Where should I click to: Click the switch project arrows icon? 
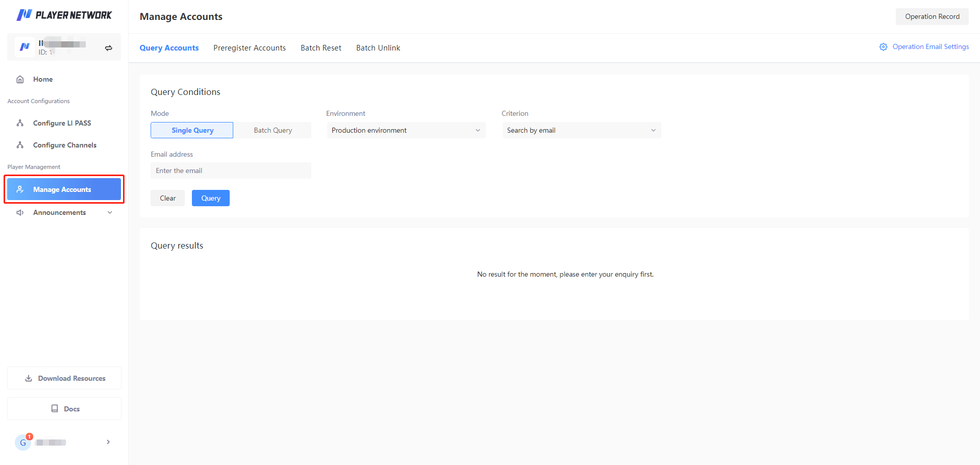108,48
